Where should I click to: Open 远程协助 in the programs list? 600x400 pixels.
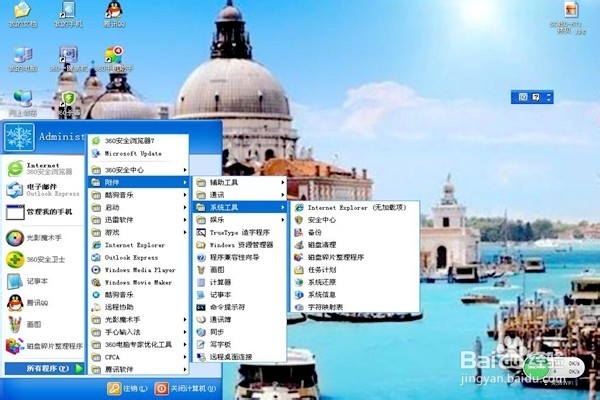pyautogui.click(x=139, y=307)
